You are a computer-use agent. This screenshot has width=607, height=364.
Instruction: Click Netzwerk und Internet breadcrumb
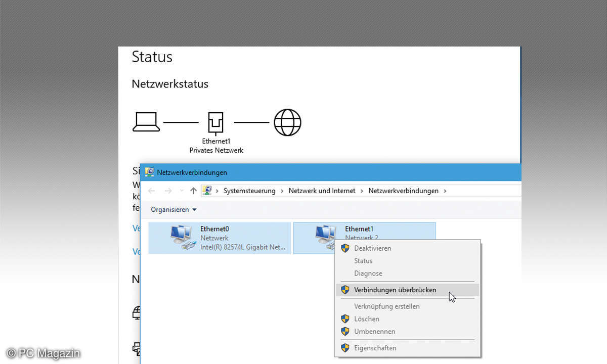pyautogui.click(x=322, y=191)
